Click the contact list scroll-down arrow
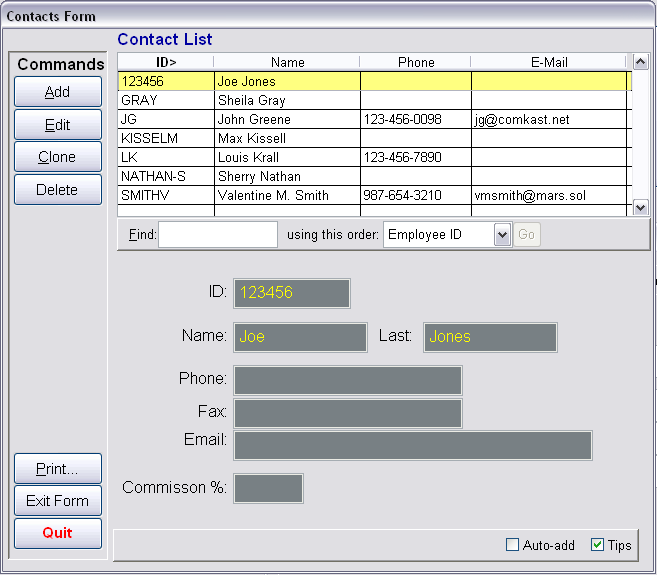This screenshot has width=657, height=575. click(x=640, y=207)
